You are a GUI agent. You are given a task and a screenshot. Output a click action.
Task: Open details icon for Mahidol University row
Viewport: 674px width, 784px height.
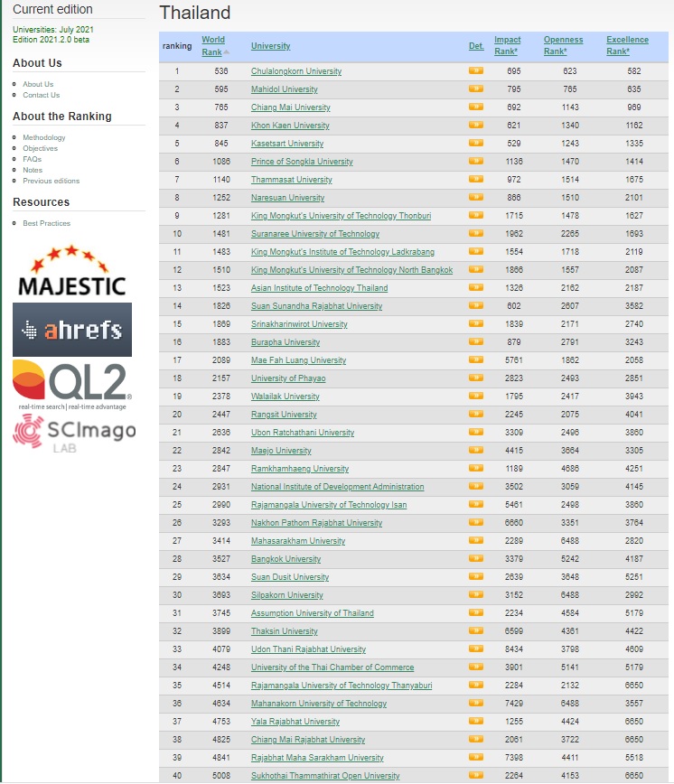[x=475, y=89]
